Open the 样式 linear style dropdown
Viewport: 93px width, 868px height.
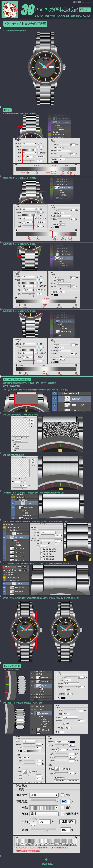[x=44, y=813]
